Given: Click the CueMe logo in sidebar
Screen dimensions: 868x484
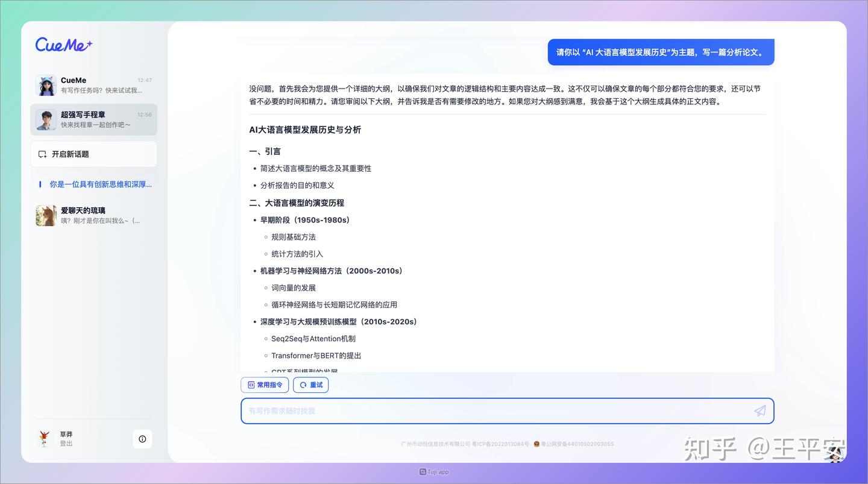Looking at the screenshot, I should (x=63, y=45).
